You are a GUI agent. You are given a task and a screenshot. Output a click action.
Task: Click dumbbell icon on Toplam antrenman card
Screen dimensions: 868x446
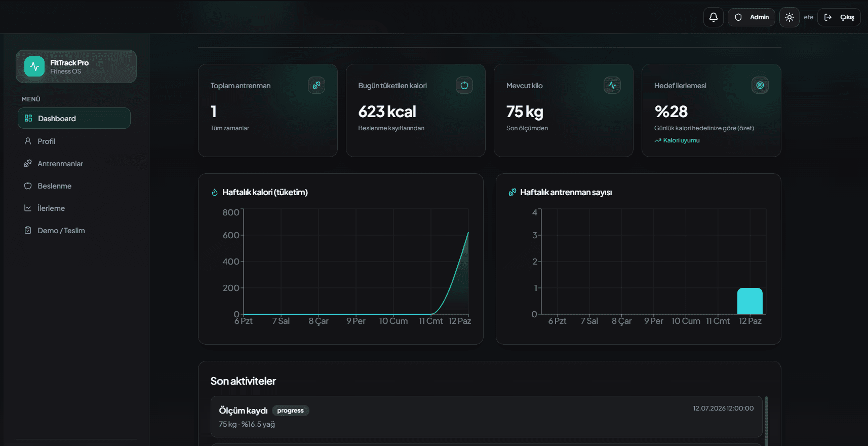coord(317,85)
